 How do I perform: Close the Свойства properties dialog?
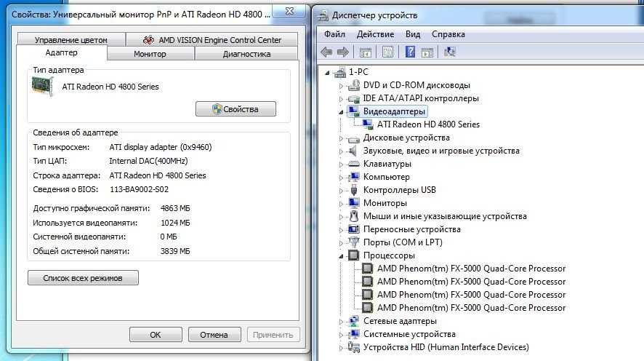[x=289, y=12]
